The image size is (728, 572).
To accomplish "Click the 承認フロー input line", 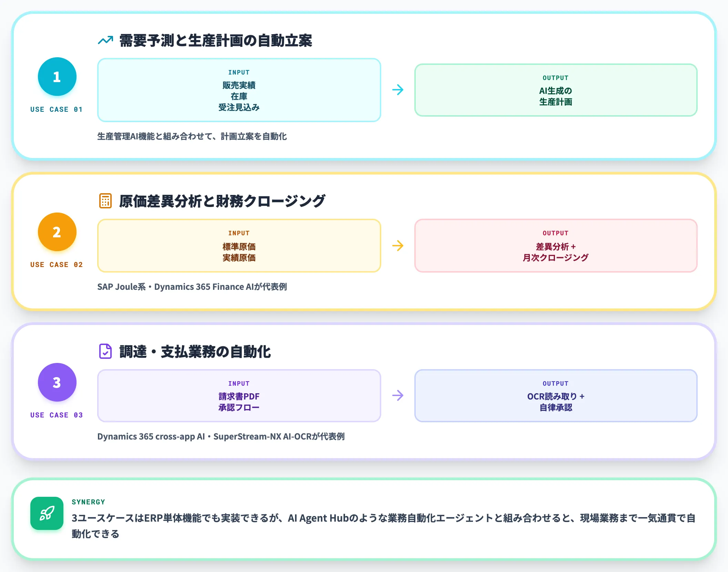I will pos(239,407).
